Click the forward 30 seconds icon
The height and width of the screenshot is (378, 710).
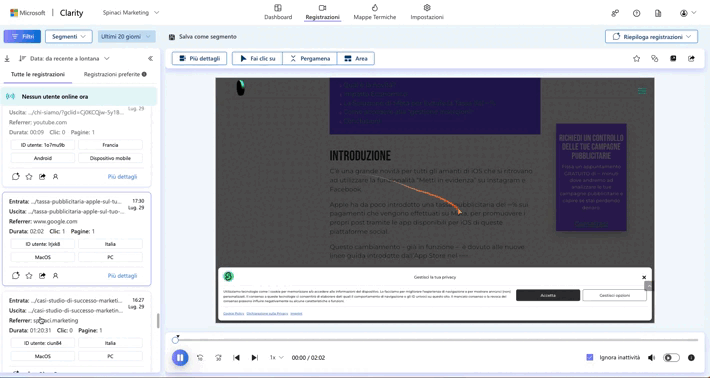coord(218,358)
